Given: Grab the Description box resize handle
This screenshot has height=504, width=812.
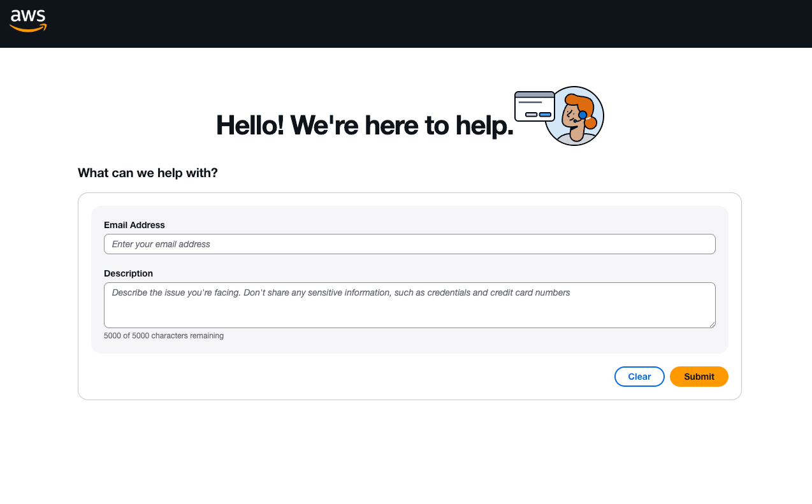Looking at the screenshot, I should tap(712, 324).
